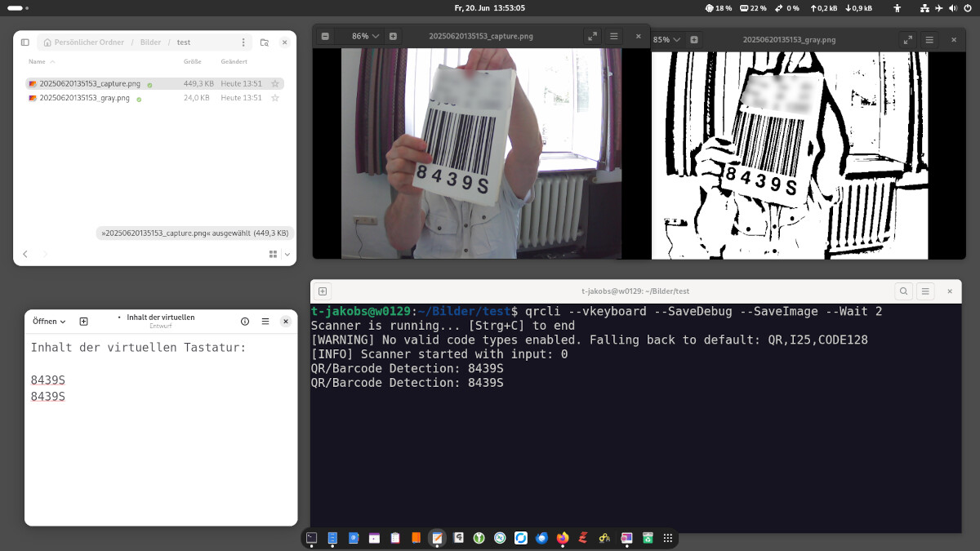Click the wired network status icon
The width and height of the screenshot is (980, 551).
[924, 7]
